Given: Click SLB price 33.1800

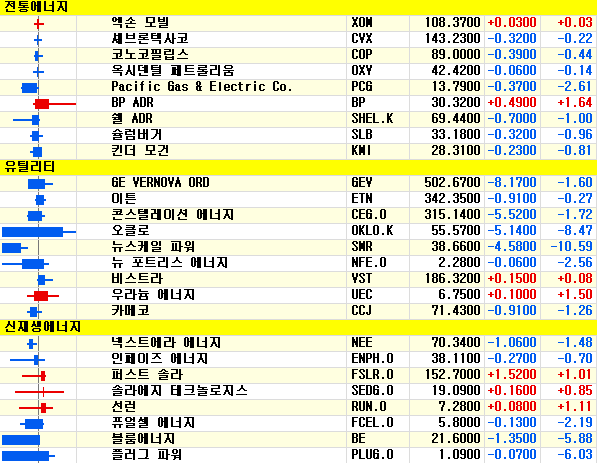Looking at the screenshot, I should 455,135.
